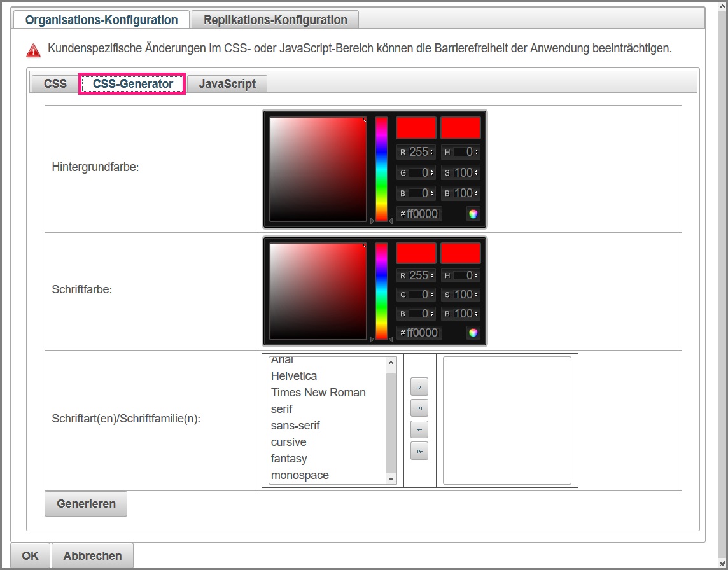Click the move-all-fonts-right arrow button
The height and width of the screenshot is (570, 728).
click(419, 408)
